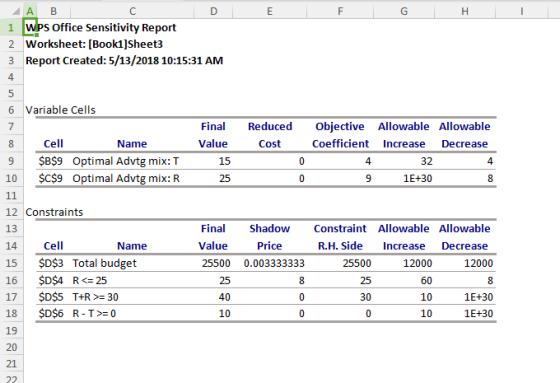Click allowable increase 60 for R <= 25

(x=426, y=280)
